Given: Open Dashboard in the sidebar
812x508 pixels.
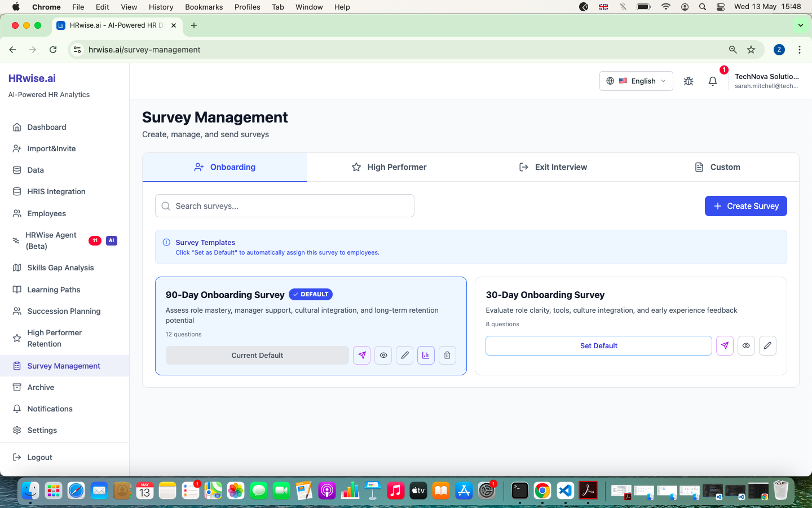Looking at the screenshot, I should tap(65, 128).
